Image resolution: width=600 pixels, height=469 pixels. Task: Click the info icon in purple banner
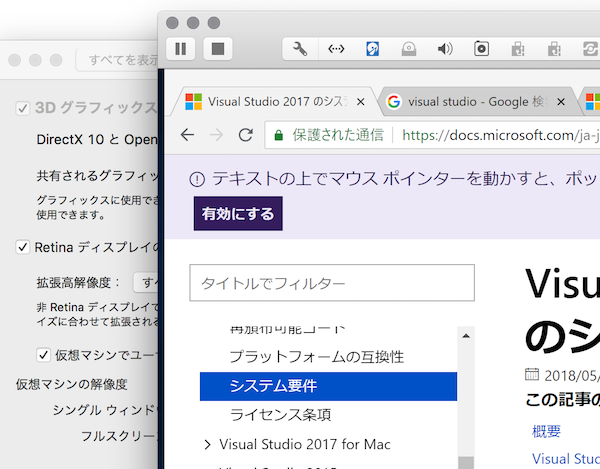coord(197,179)
